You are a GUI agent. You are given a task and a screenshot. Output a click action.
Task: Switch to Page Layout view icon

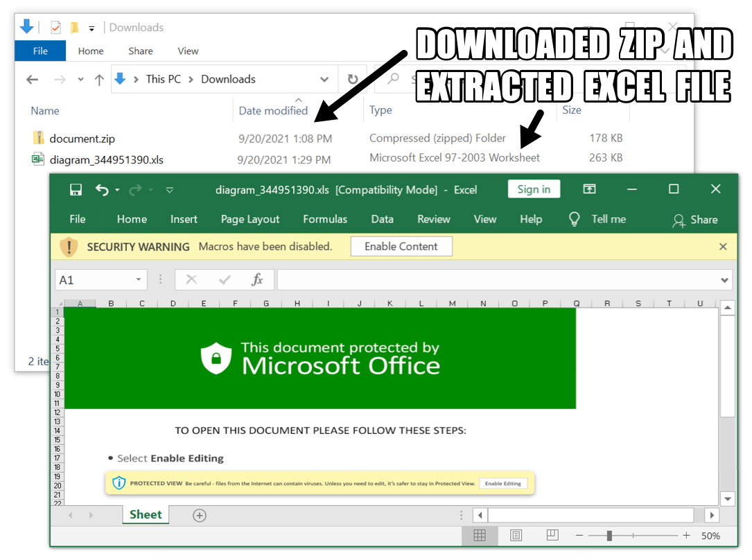(516, 536)
